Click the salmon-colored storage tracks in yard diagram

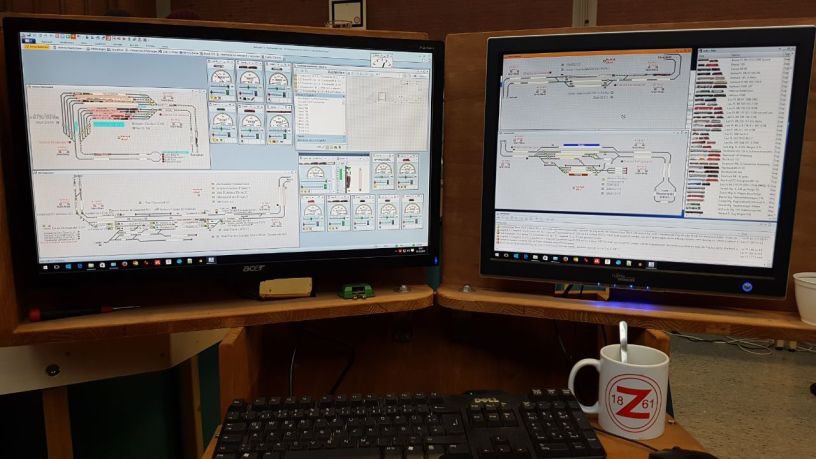click(114, 112)
